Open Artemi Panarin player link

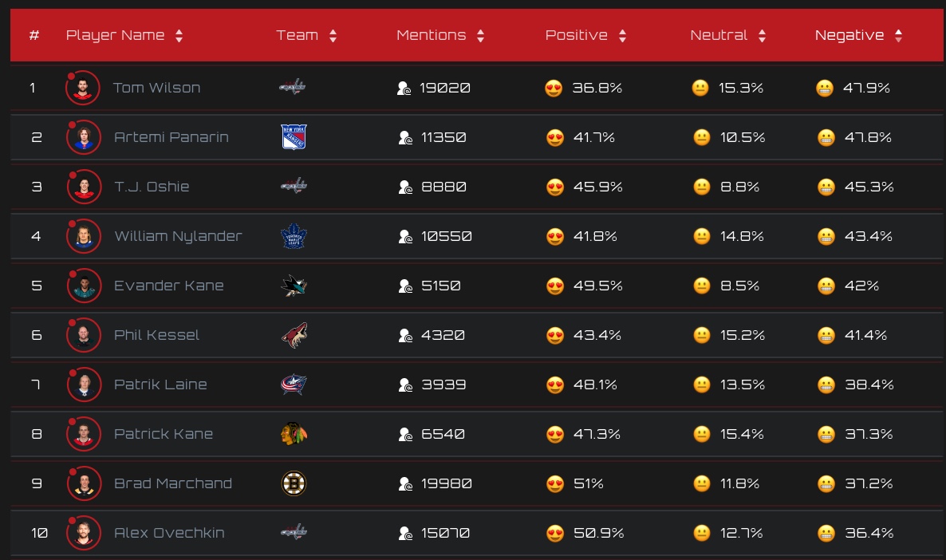click(171, 137)
